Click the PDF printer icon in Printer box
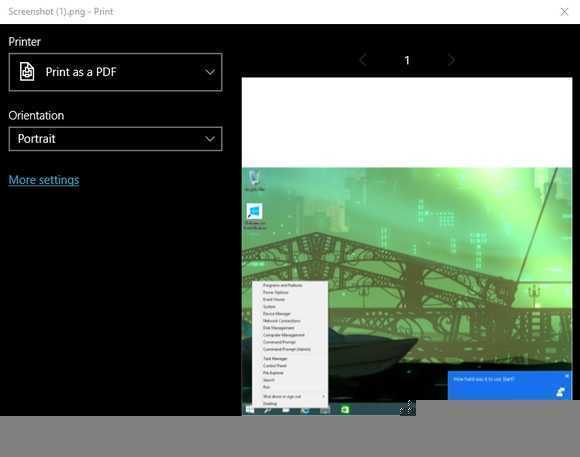Screen dimensions: 580x457 click(27, 72)
